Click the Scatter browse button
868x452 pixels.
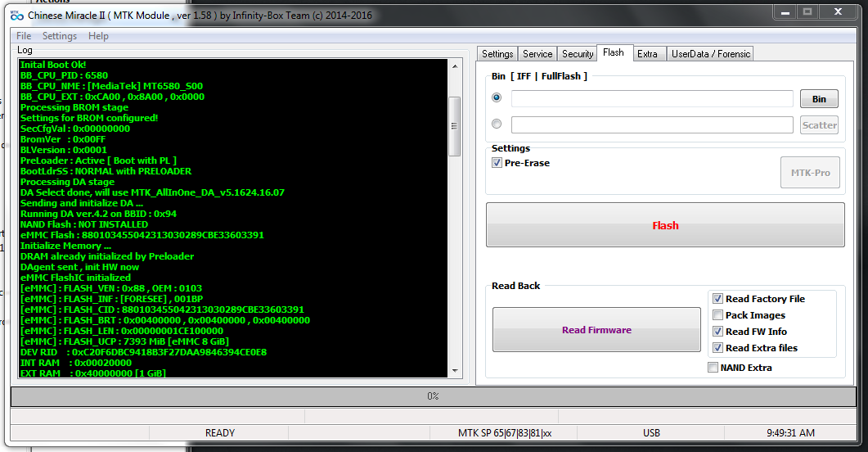pyautogui.click(x=819, y=124)
